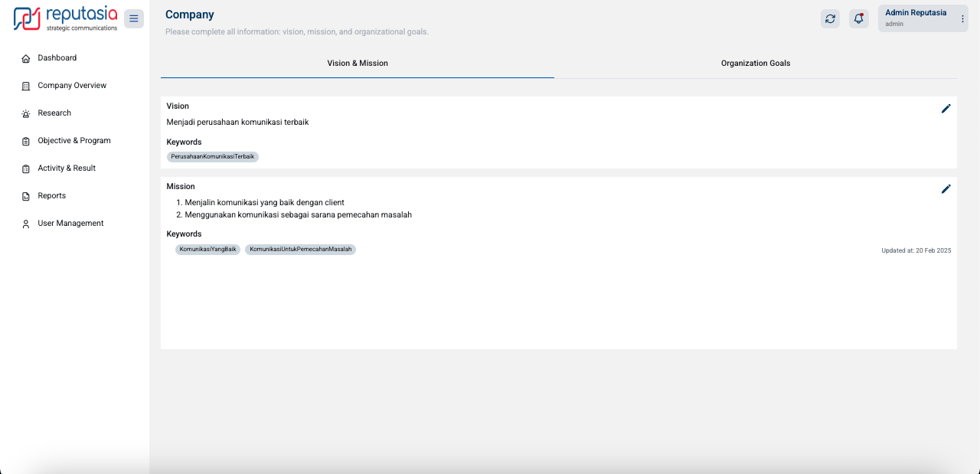Image resolution: width=980 pixels, height=474 pixels.
Task: Go to Activity & Result page
Action: pyautogui.click(x=67, y=168)
